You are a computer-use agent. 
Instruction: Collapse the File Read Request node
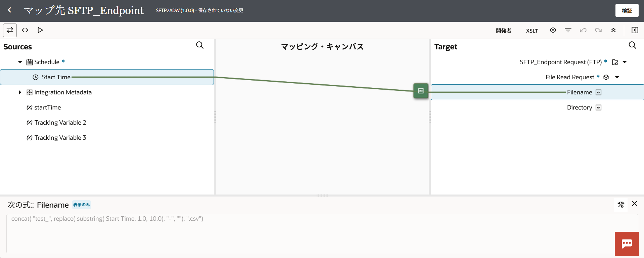[617, 77]
